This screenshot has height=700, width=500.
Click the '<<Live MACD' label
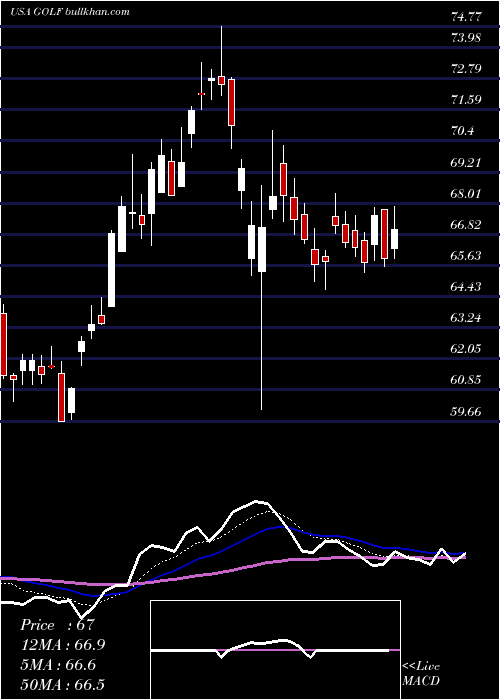(421, 673)
